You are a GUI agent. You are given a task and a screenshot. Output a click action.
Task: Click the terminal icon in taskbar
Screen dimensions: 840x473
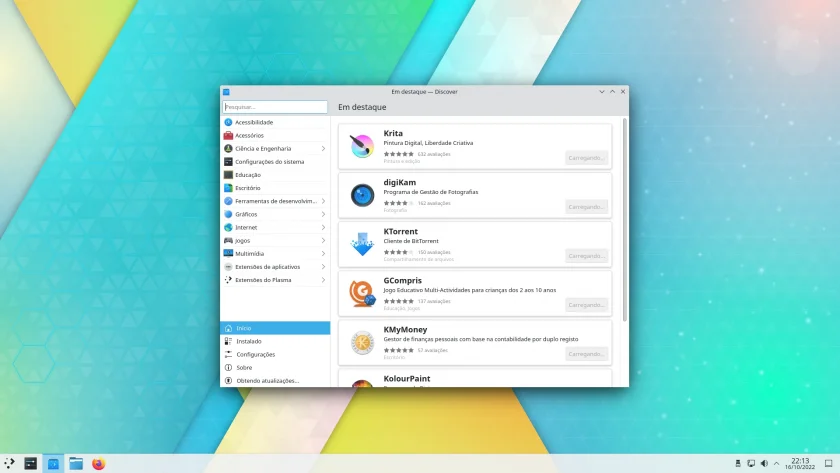(x=31, y=463)
